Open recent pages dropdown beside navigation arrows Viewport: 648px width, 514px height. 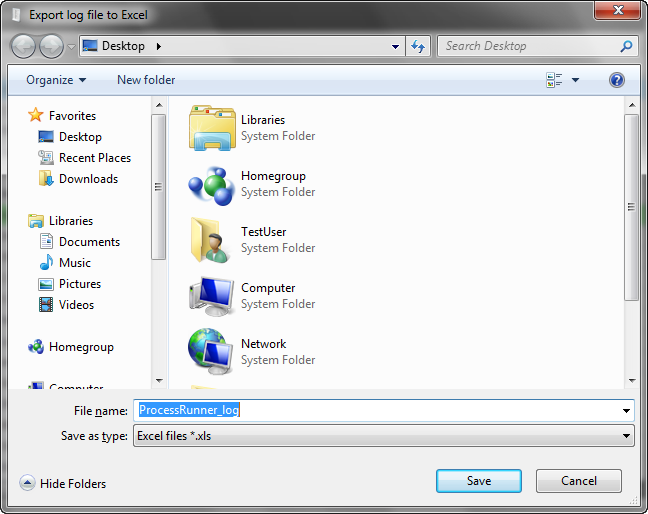71,46
